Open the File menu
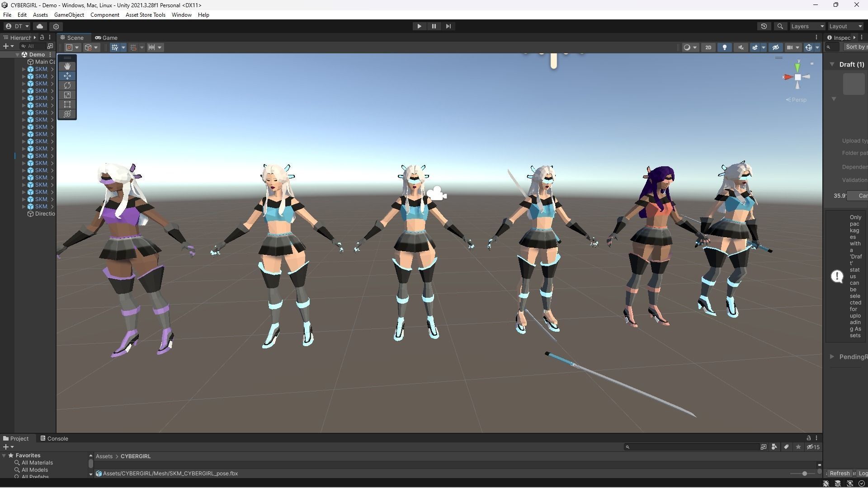 click(7, 15)
